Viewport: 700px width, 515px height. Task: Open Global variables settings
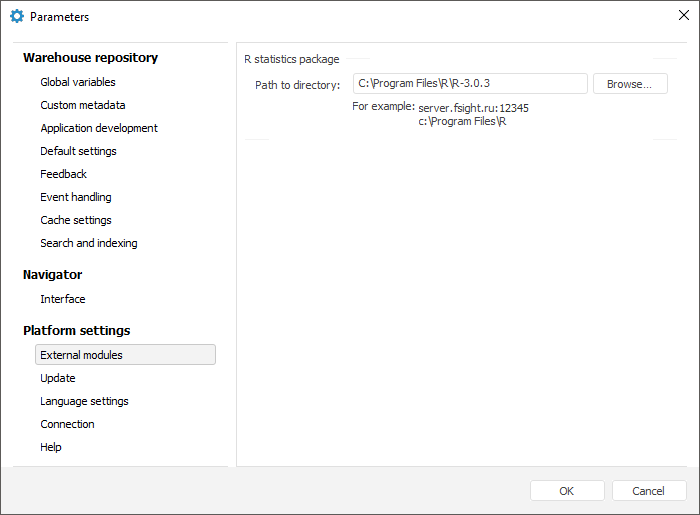point(78,82)
